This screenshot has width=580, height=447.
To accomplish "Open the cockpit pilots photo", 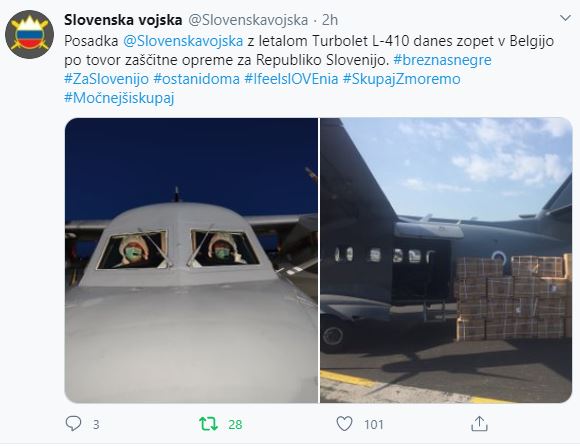I will 191,260.
